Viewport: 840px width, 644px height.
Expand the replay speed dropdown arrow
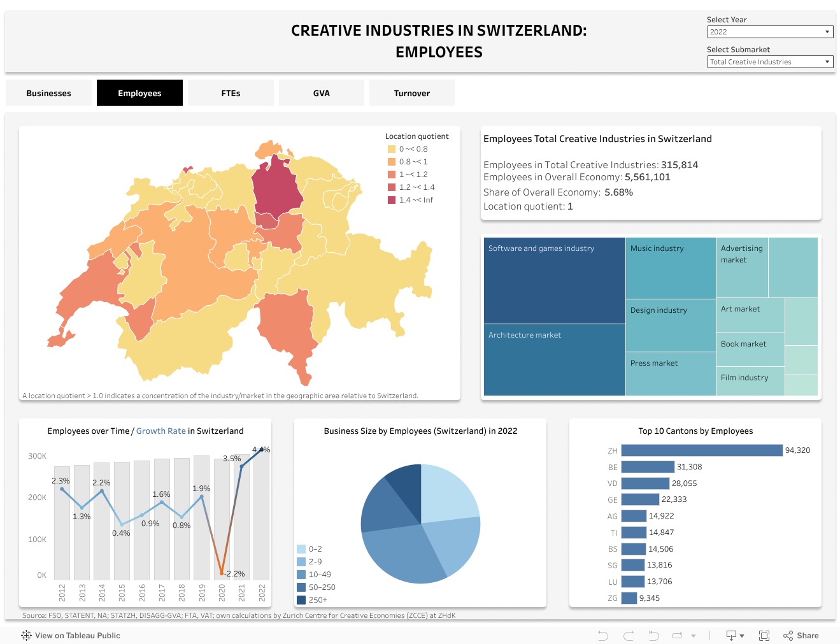(694, 636)
